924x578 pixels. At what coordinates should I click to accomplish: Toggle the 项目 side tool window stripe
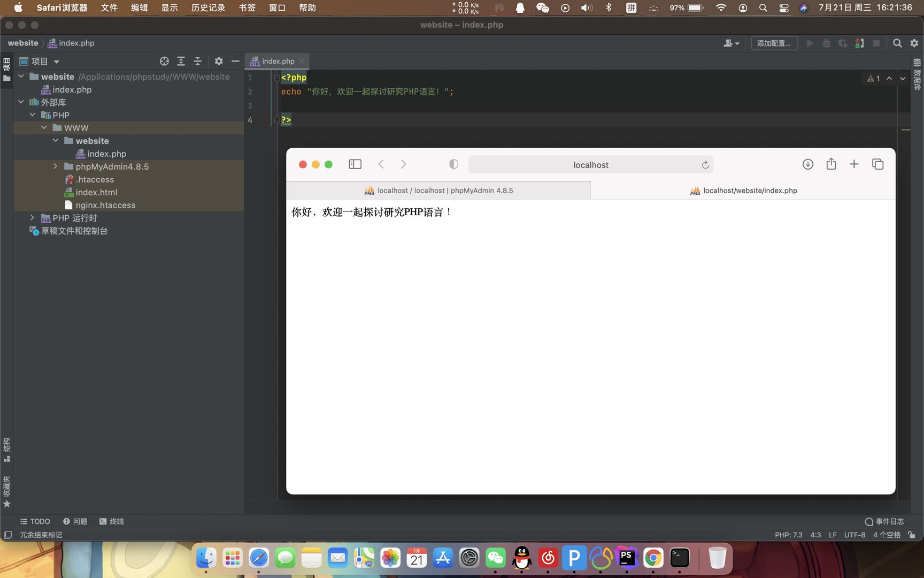[x=6, y=70]
